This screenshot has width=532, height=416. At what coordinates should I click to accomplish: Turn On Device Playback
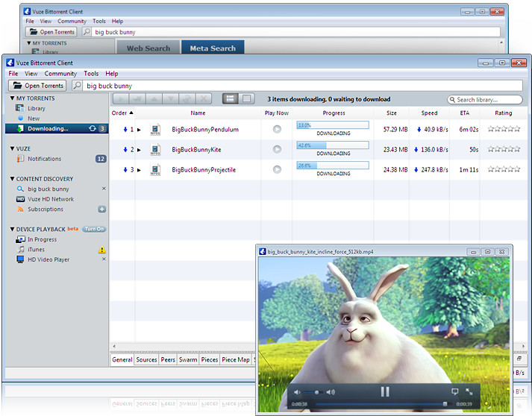coord(94,229)
